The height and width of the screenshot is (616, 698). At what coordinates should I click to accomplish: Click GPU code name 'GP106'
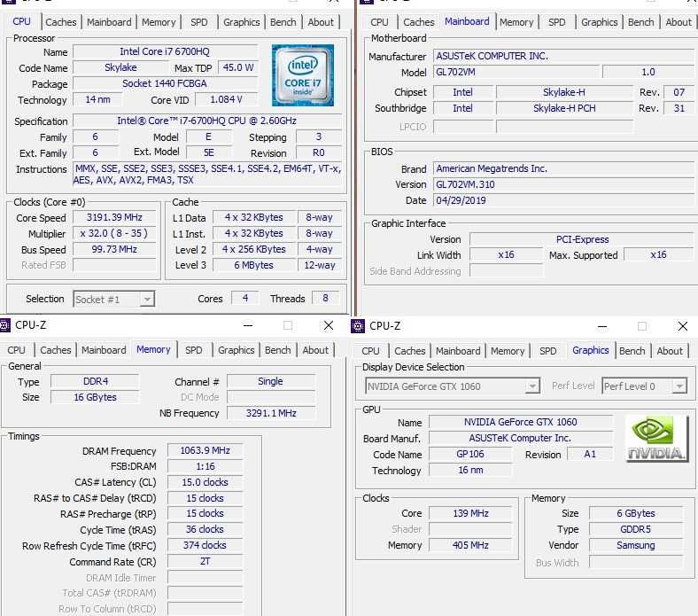[470, 455]
